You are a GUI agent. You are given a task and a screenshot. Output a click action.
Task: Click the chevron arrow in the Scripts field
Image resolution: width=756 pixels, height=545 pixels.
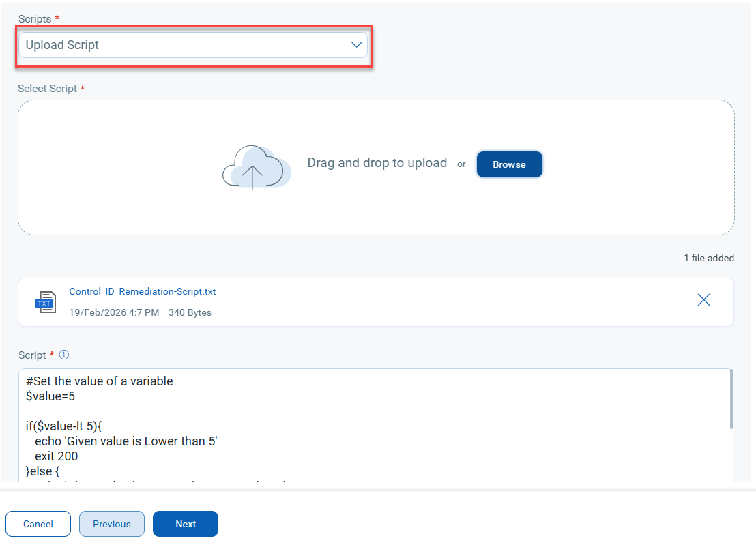356,45
